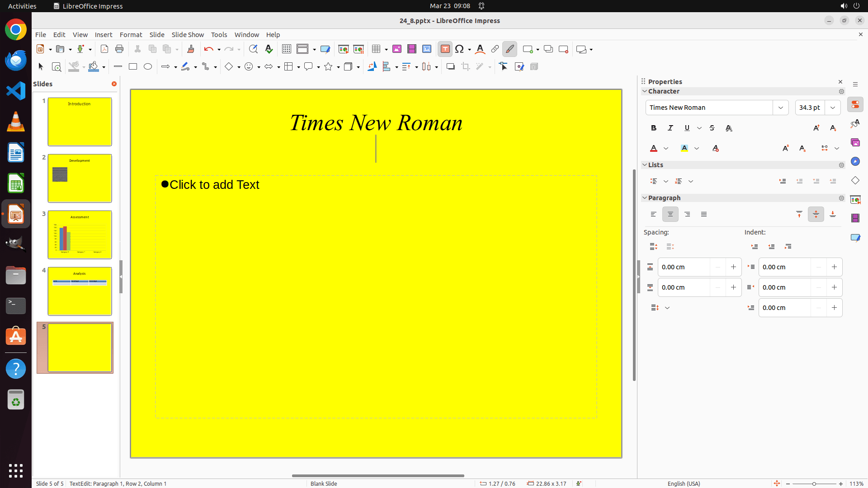868x488 pixels.
Task: Select the Rectangle drawing tool
Action: [133, 66]
